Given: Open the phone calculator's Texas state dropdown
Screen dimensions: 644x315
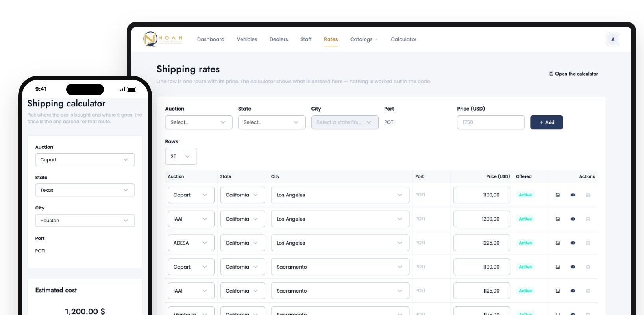Looking at the screenshot, I should tap(85, 190).
